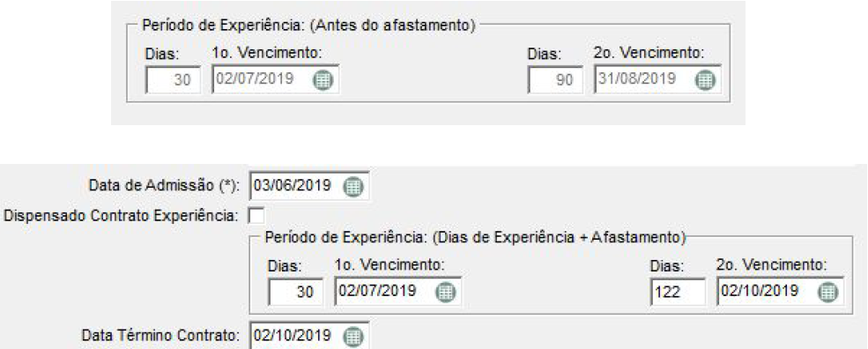This screenshot has width=868, height=349.
Task: Click Dias field with 30 in Experiência + Afastamento group
Action: [x=295, y=292]
